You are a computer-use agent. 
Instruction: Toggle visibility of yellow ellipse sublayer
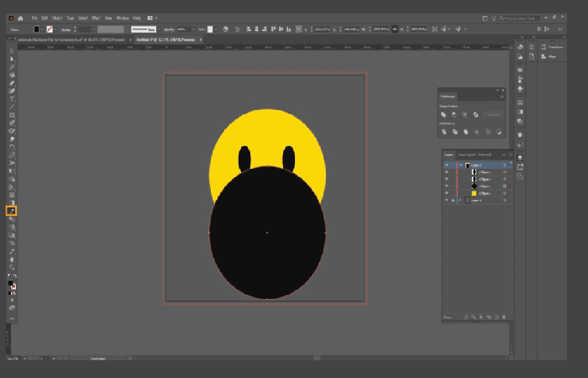(x=446, y=193)
